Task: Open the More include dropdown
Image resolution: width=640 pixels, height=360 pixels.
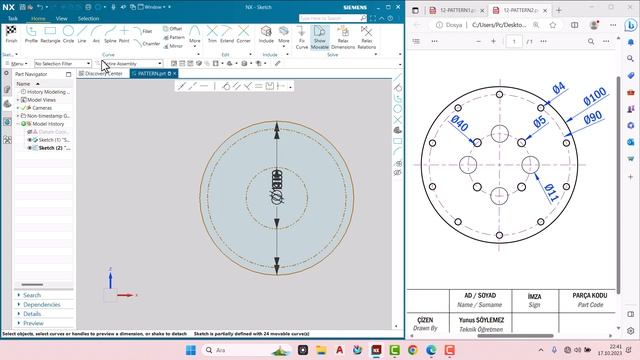Action: 284,36
